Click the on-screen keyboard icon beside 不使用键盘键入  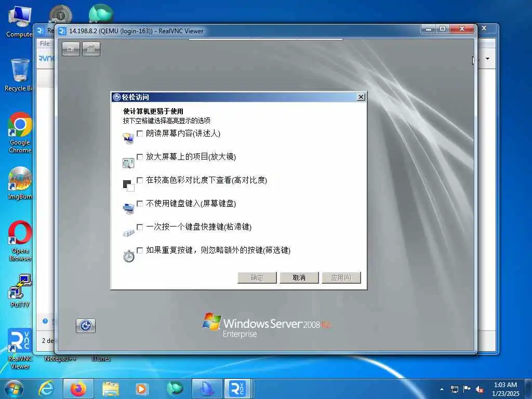(x=128, y=208)
